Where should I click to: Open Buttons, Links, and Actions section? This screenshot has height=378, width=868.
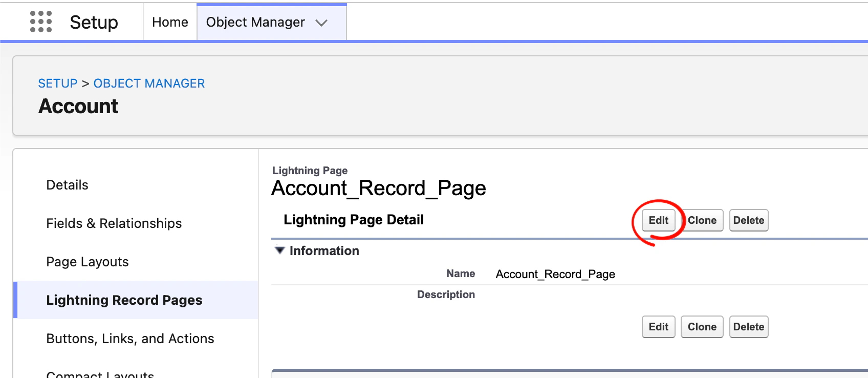tap(130, 339)
